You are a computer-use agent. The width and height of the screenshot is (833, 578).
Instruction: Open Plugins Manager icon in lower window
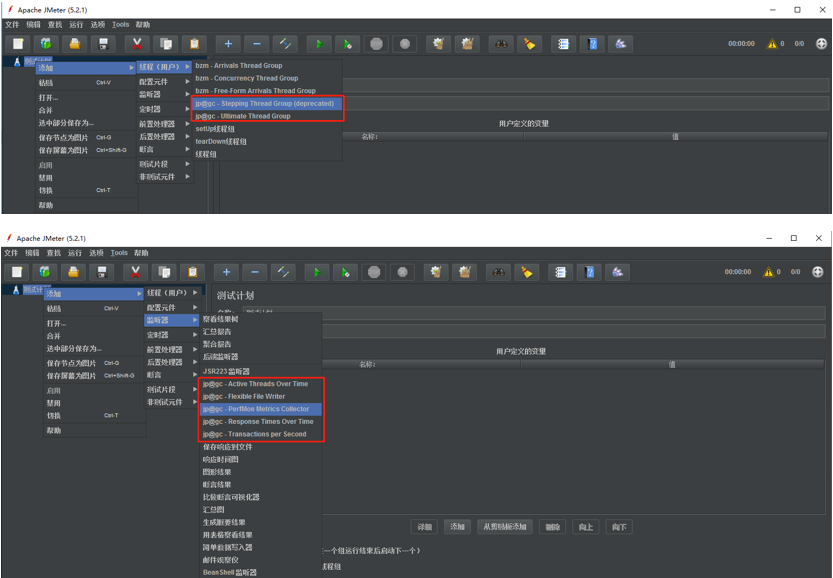coord(617,273)
